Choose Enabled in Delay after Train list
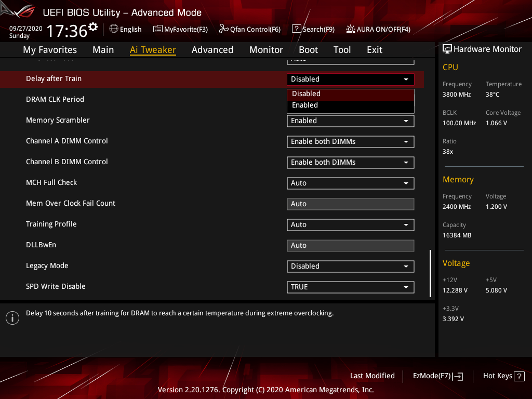Screen dimensions: 532x399 coord(351,105)
